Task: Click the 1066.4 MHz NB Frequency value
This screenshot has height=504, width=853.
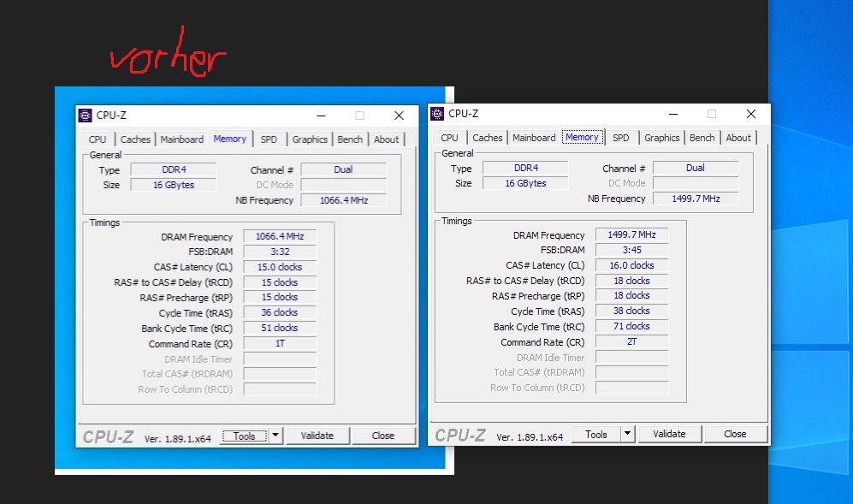Action: tap(344, 200)
